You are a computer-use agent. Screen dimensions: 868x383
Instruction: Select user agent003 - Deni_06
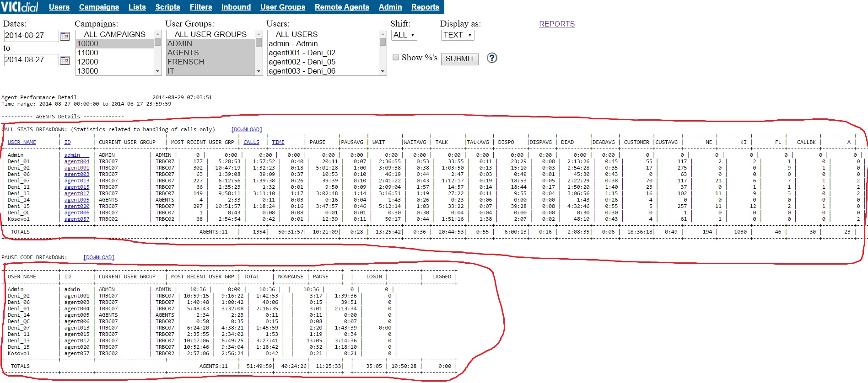(323, 71)
